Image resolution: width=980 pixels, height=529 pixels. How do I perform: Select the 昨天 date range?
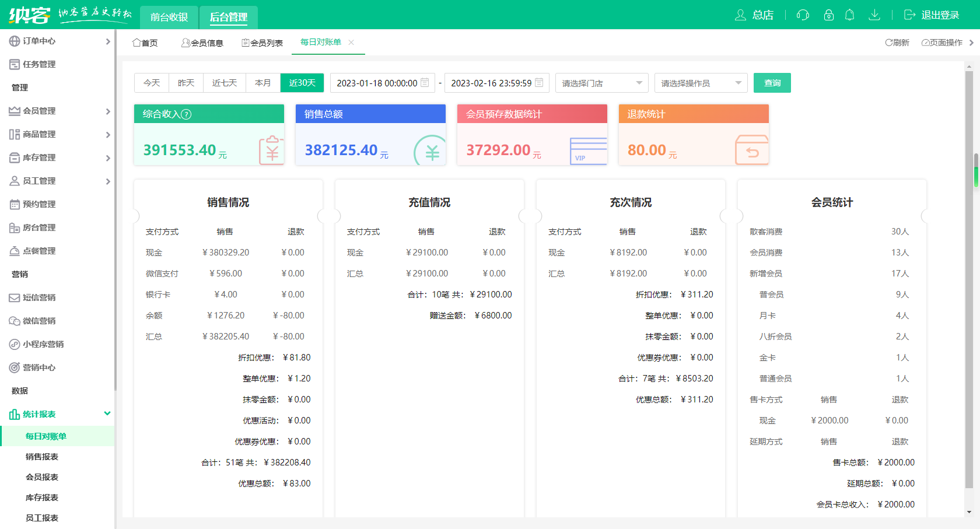[186, 83]
